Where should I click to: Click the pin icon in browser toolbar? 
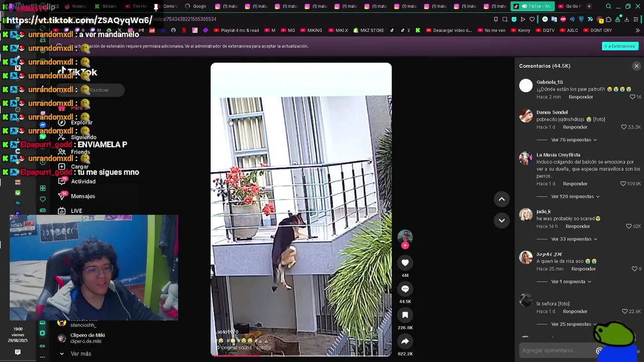coord(496,19)
